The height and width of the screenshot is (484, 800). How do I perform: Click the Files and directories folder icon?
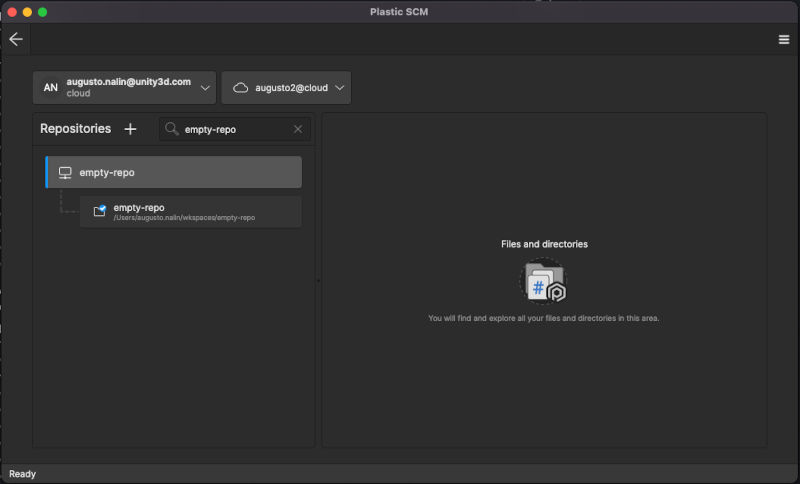pos(544,282)
